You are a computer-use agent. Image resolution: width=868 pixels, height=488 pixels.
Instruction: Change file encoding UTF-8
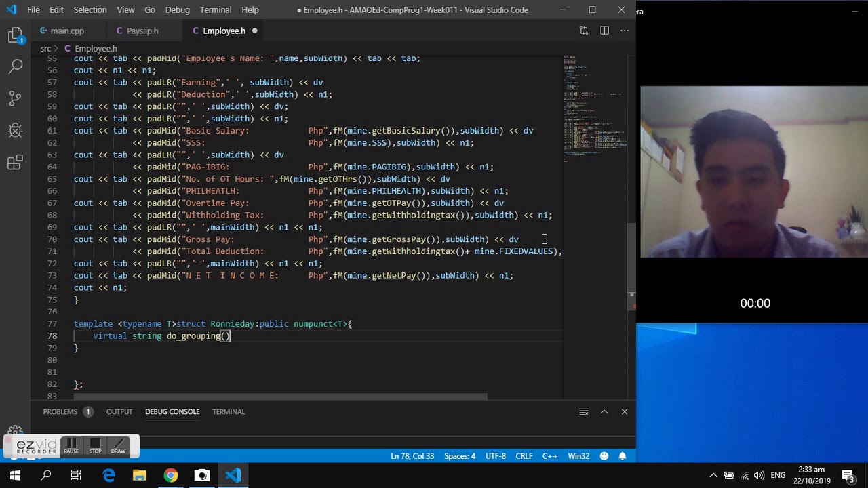pyautogui.click(x=496, y=456)
